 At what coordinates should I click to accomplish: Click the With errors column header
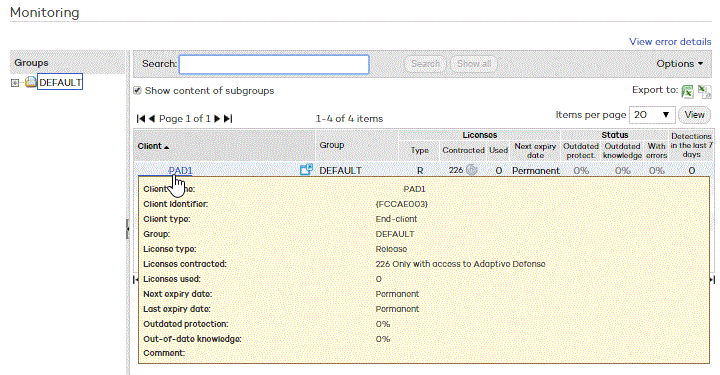657,151
